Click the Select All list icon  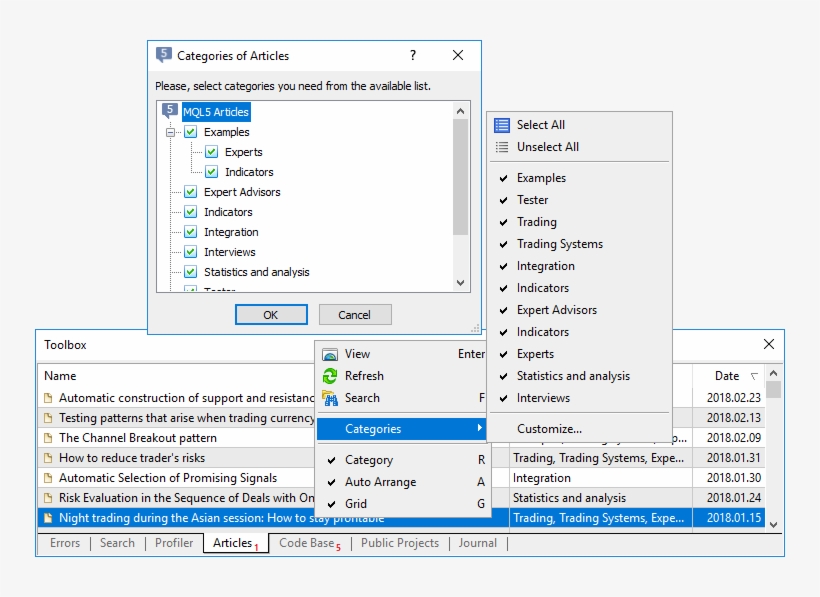click(502, 125)
